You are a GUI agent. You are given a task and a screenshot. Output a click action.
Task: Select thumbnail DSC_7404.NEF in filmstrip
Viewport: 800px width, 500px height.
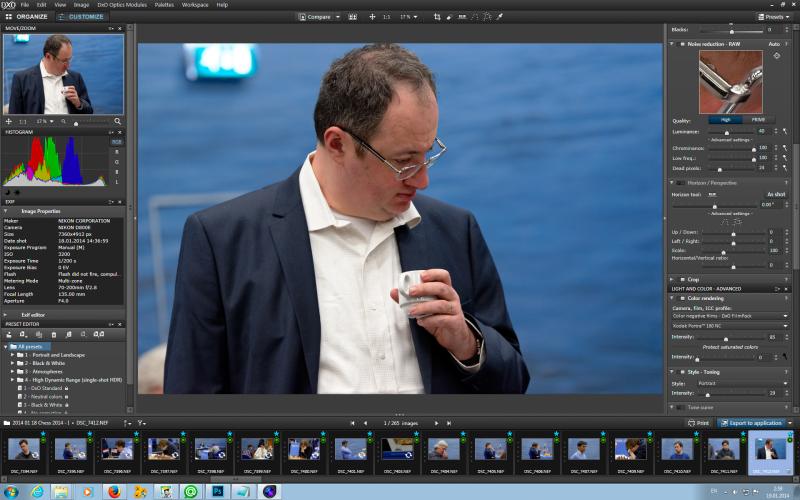443,453
